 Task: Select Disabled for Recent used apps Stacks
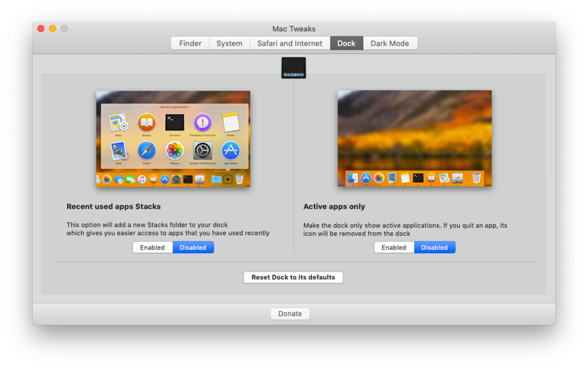[193, 247]
